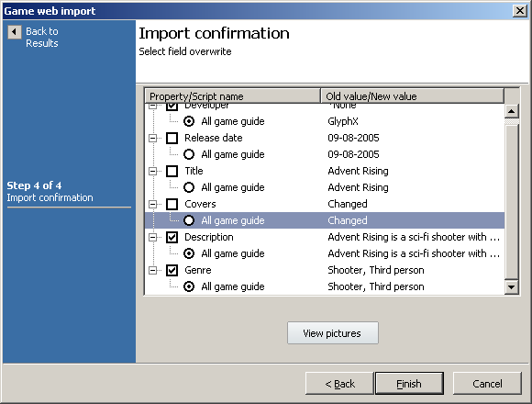Select All game guide radio under Title
The height and width of the screenshot is (404, 532).
click(189, 187)
